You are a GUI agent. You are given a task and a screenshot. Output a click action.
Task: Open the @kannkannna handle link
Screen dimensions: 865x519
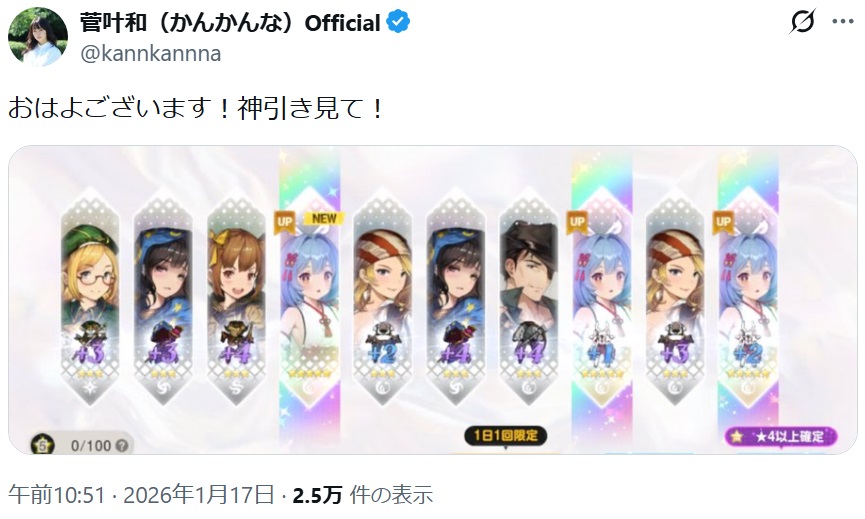coord(151,53)
